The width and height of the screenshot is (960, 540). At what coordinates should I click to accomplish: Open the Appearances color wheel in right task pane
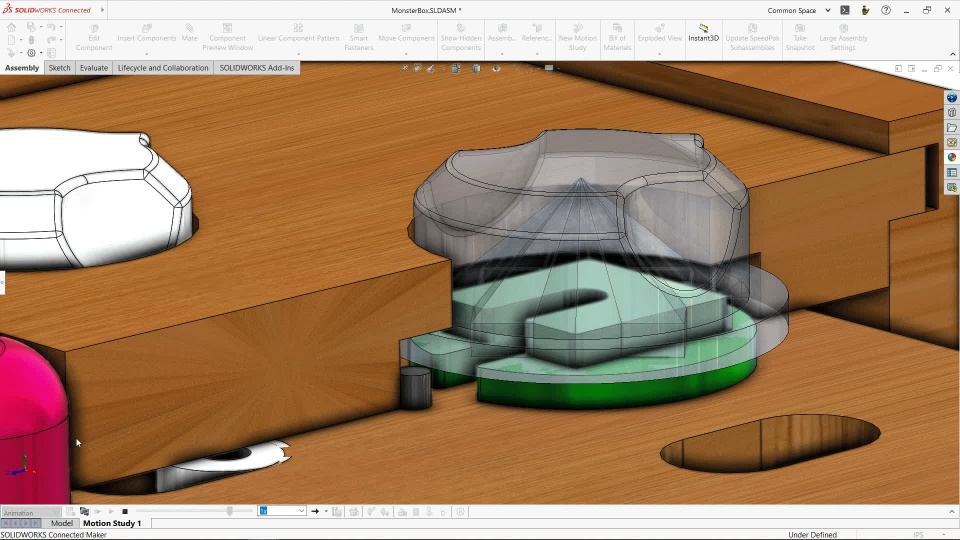coord(952,157)
